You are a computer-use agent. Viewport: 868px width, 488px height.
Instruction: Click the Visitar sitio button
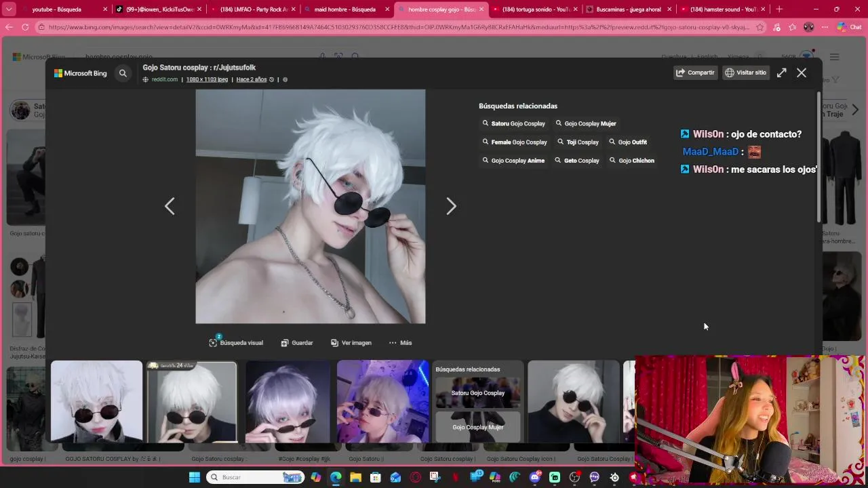(x=746, y=73)
